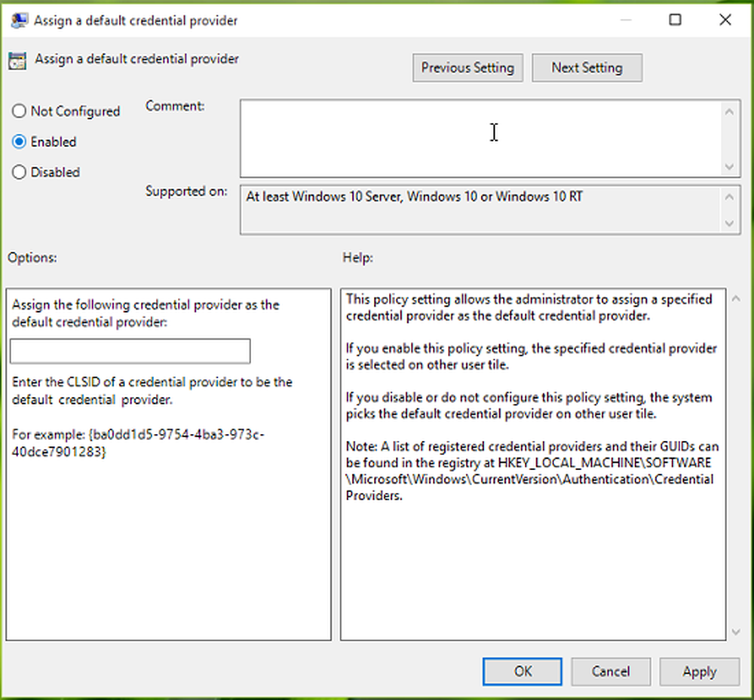Choose Not Configured

click(19, 111)
